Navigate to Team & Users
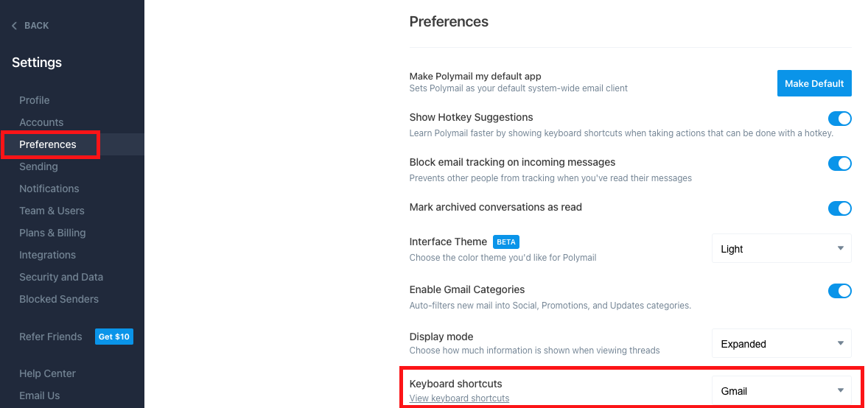 point(52,211)
